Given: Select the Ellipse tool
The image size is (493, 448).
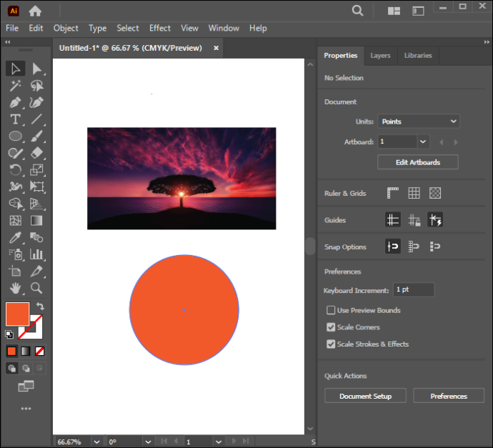Looking at the screenshot, I should click(x=15, y=136).
